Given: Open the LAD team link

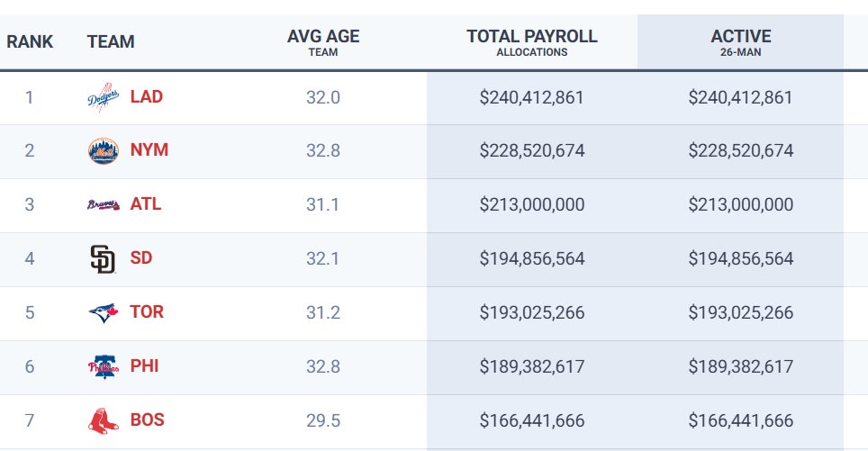Looking at the screenshot, I should pos(147,96).
